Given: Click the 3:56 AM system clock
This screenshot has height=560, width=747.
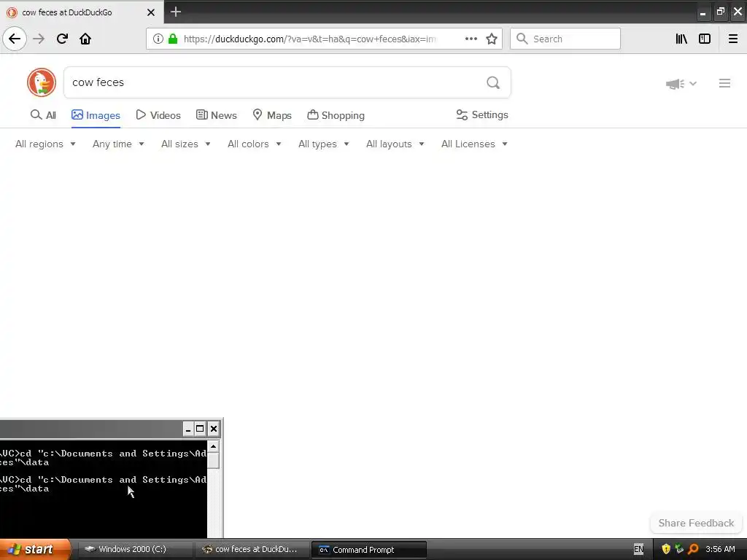Looking at the screenshot, I should [720, 549].
